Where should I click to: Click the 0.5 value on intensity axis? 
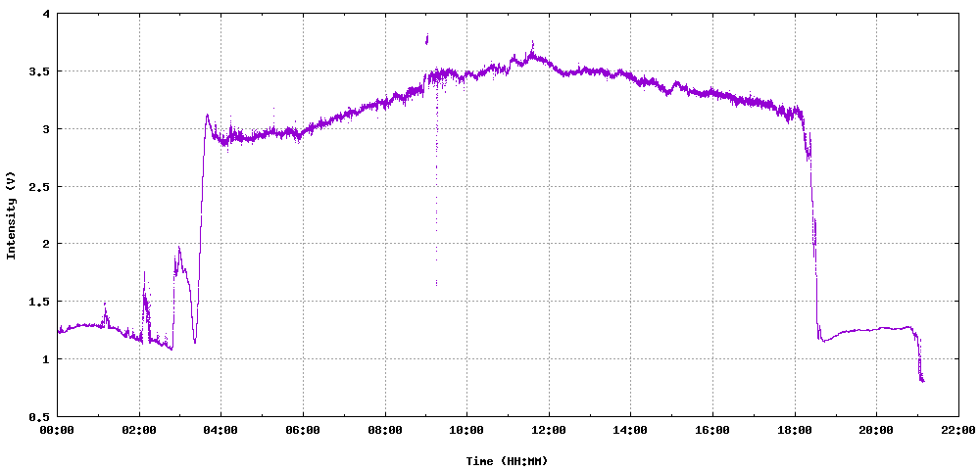click(x=40, y=416)
